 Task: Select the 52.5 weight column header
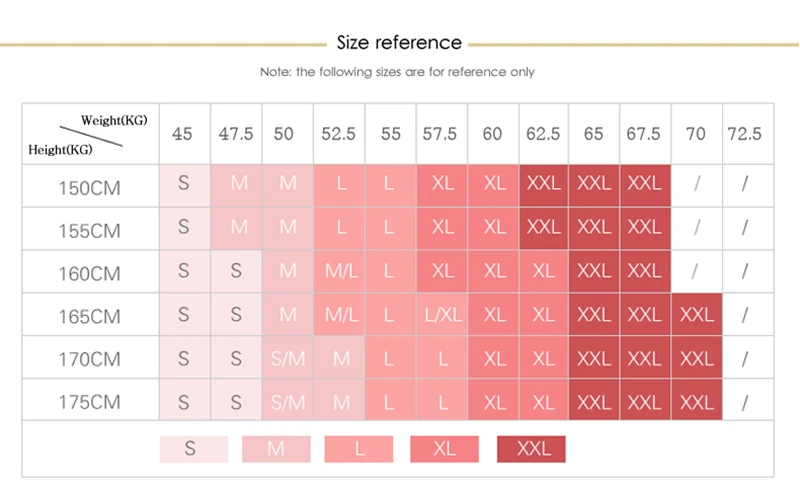(340, 134)
